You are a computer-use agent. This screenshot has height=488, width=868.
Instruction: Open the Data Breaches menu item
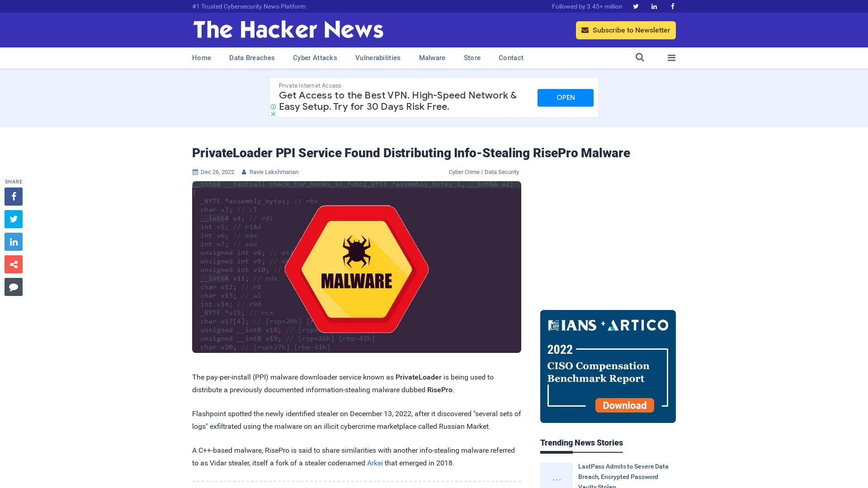pyautogui.click(x=251, y=57)
